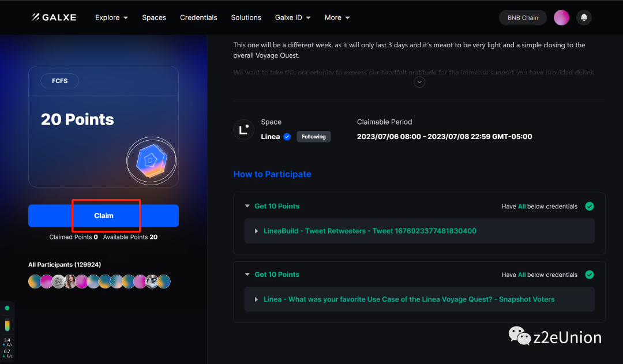The height and width of the screenshot is (364, 623).
Task: Go to the Spaces menu item
Action: (154, 18)
